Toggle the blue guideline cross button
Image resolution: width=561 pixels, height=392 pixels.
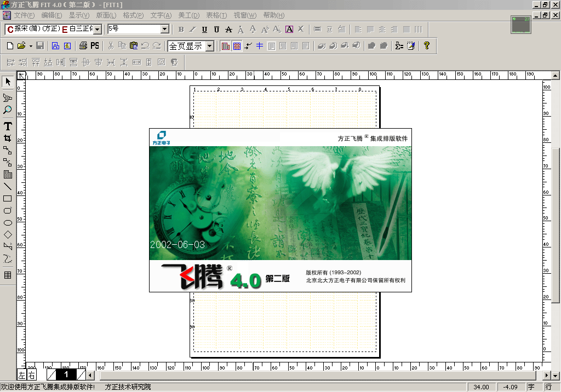click(x=259, y=46)
